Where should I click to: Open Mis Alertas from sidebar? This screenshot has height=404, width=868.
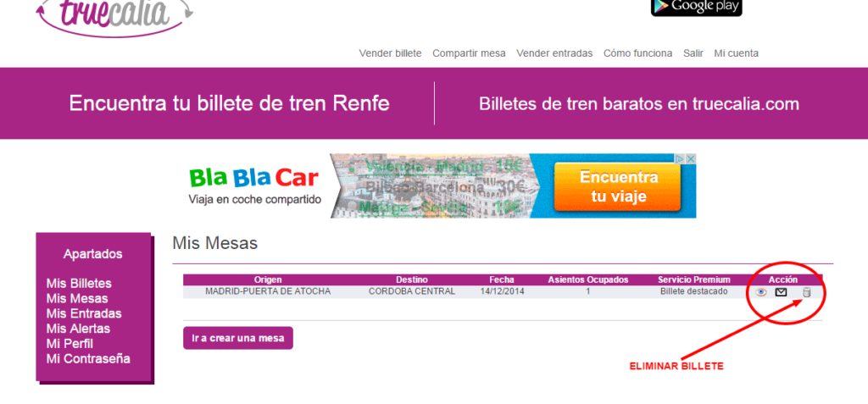point(78,329)
